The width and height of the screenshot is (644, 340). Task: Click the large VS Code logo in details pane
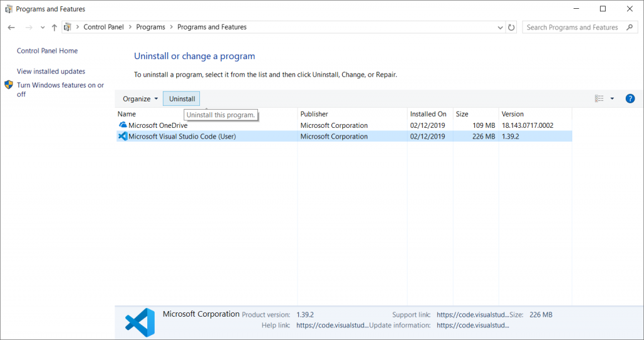point(140,322)
